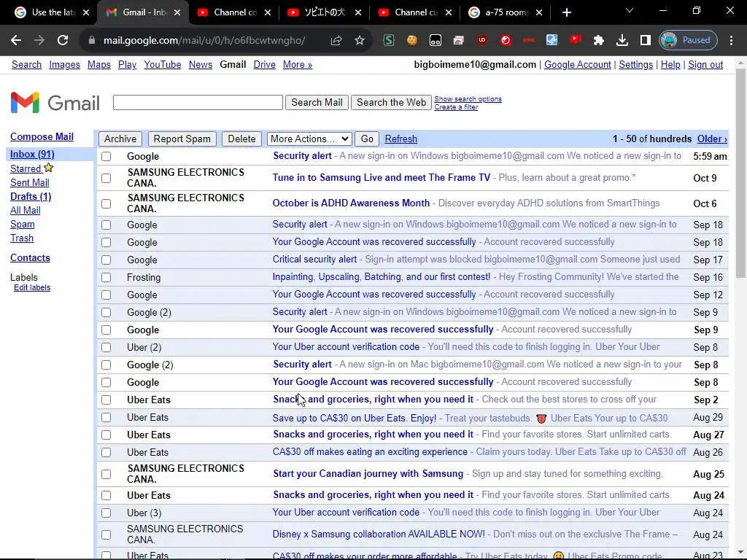Screen dimensions: 747x560
Task: Click the browser address bar URL
Action: [204, 41]
